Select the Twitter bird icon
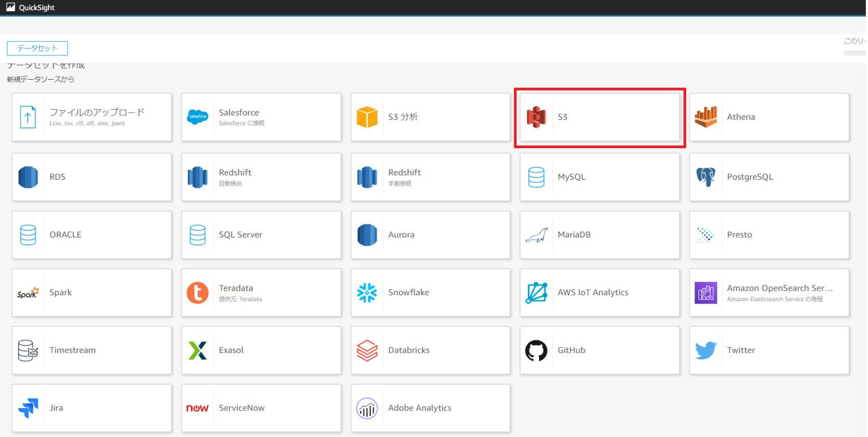The height and width of the screenshot is (437, 868). point(705,350)
